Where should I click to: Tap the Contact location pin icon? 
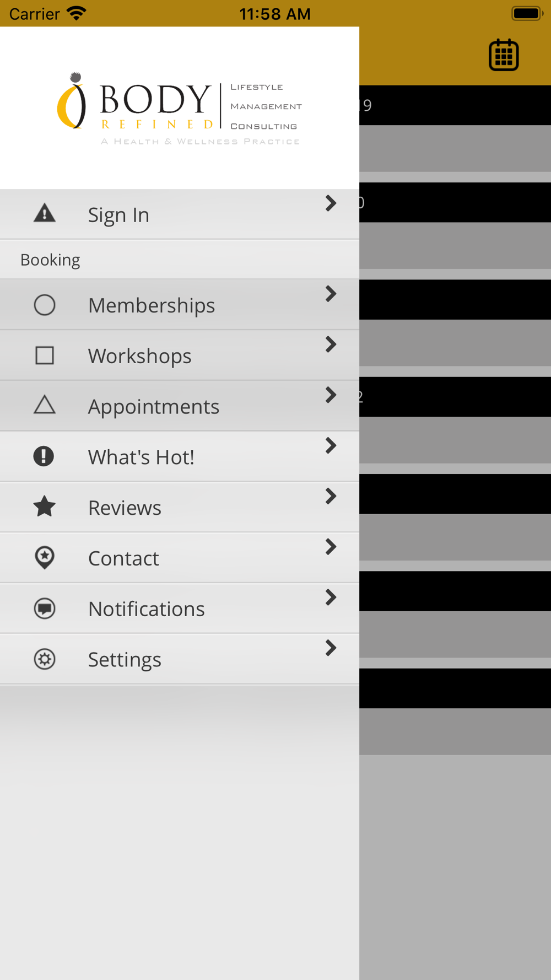coord(45,558)
